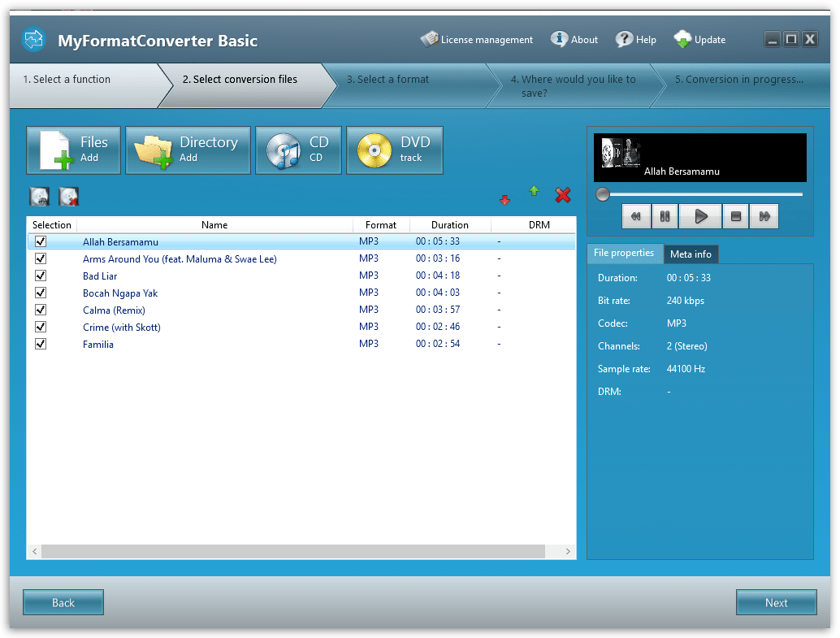Stop the preview playback
Image resolution: width=840 pixels, height=638 pixels.
pos(736,217)
